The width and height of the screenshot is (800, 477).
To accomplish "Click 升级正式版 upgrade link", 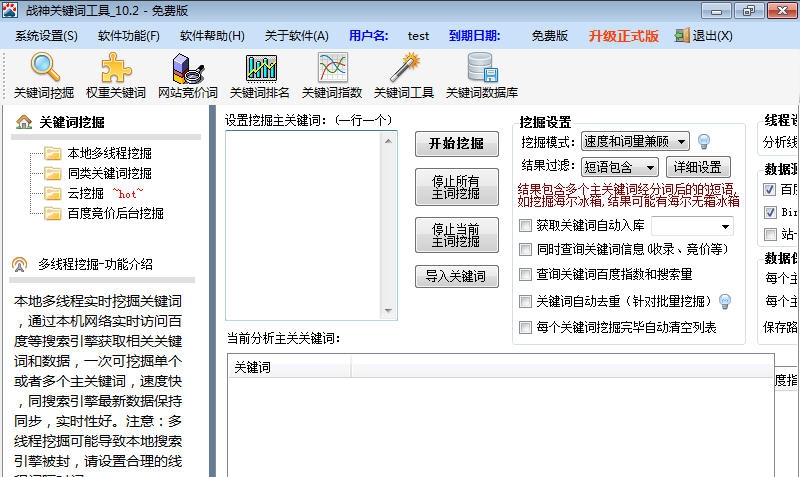I will point(623,36).
